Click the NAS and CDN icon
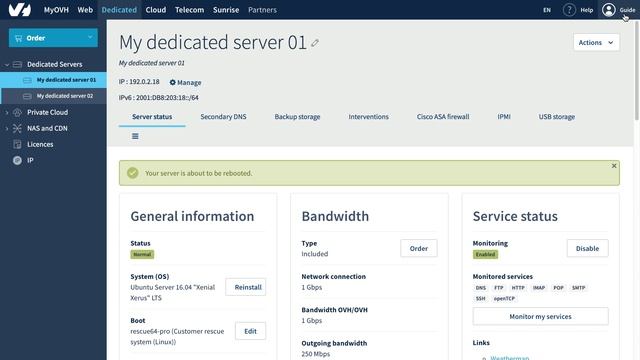Image resolution: width=640 pixels, height=360 pixels. [x=17, y=128]
